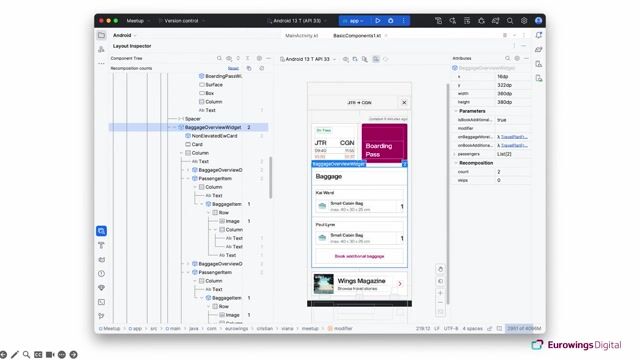The width and height of the screenshot is (640, 360).
Task: Open the Version Control branch tool window
Action: click(102, 316)
